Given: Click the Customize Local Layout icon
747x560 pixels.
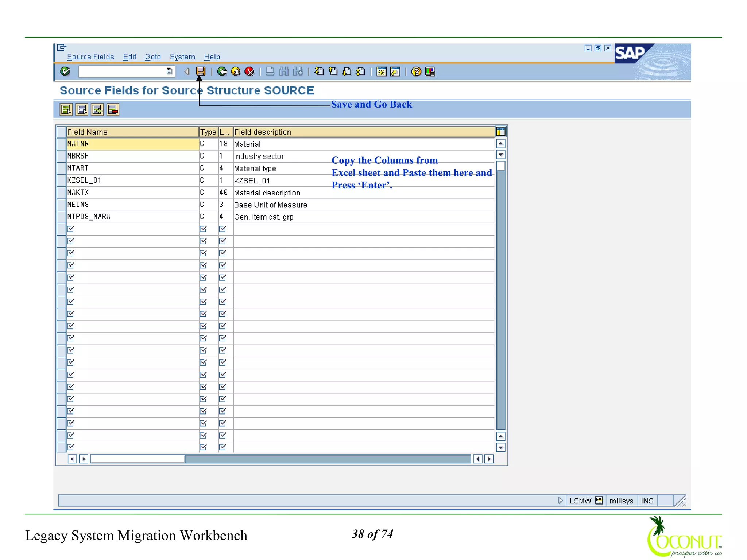Looking at the screenshot, I should coord(430,71).
